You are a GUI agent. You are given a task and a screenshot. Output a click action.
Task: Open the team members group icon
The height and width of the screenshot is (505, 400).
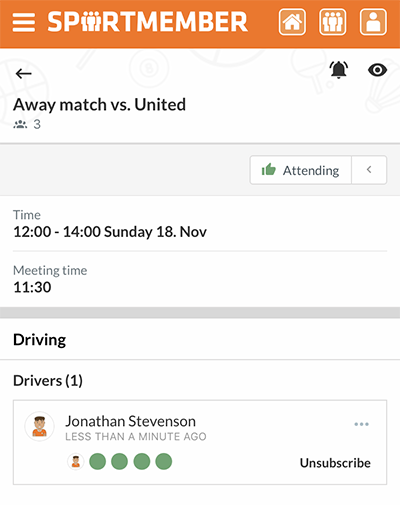tap(332, 22)
